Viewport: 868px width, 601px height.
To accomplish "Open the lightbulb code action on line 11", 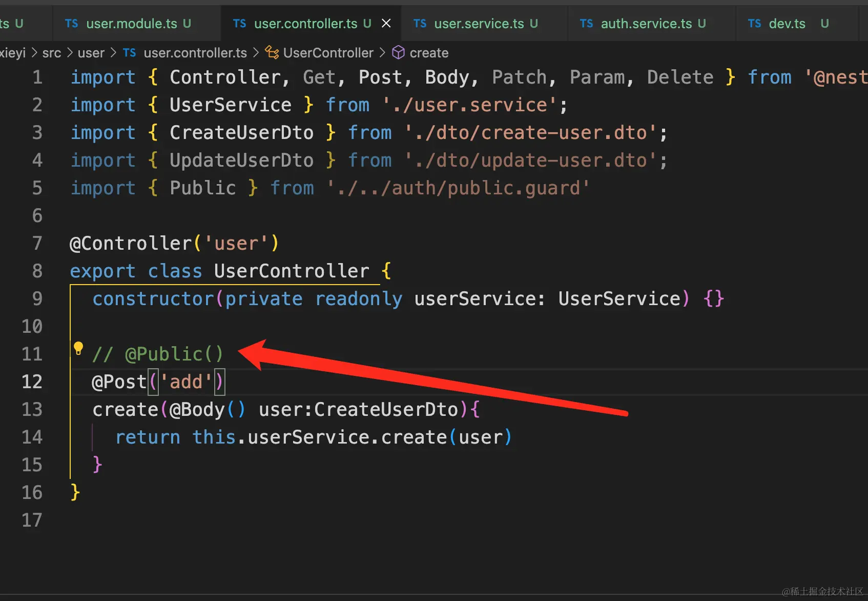I will pos(78,348).
